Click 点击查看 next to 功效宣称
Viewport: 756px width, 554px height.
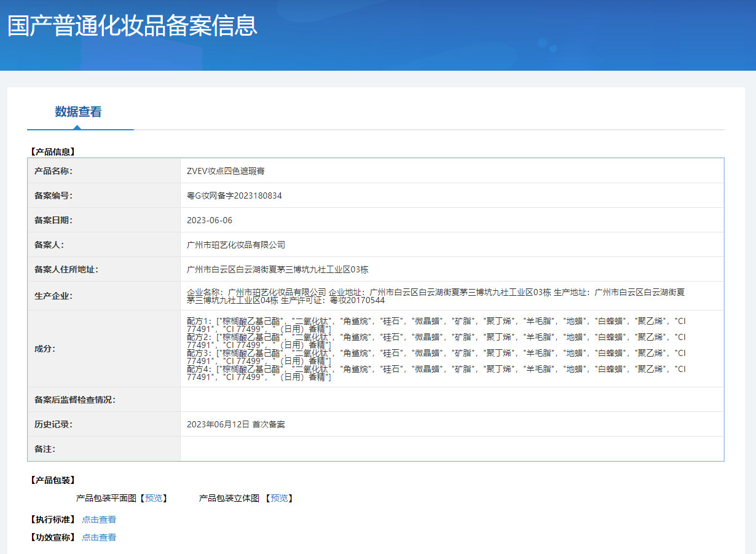99,537
